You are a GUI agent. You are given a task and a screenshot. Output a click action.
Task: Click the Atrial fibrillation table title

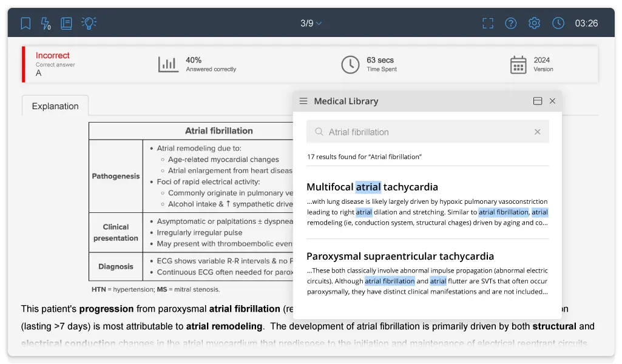click(x=218, y=131)
